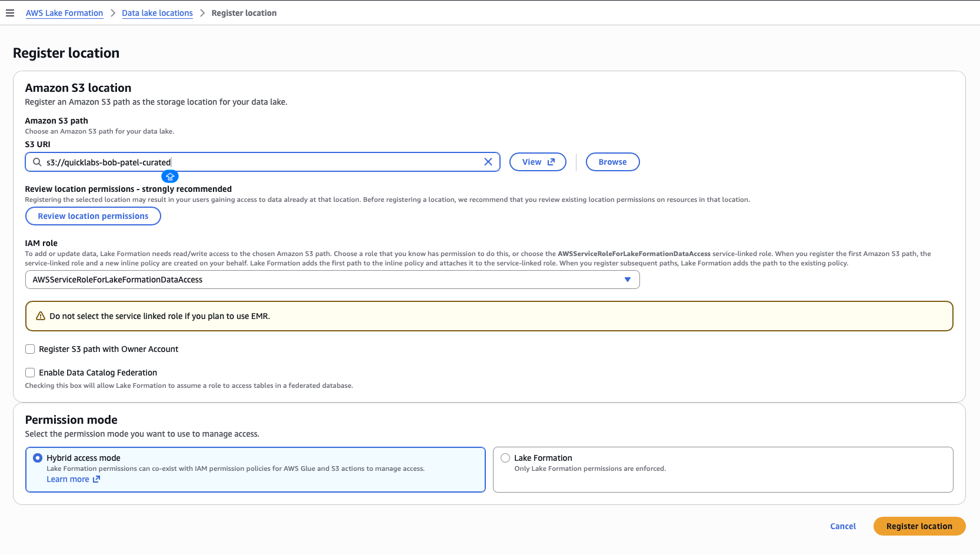Click the blue cursor handle below S3 URI
This screenshot has height=555, width=980.
pos(170,176)
